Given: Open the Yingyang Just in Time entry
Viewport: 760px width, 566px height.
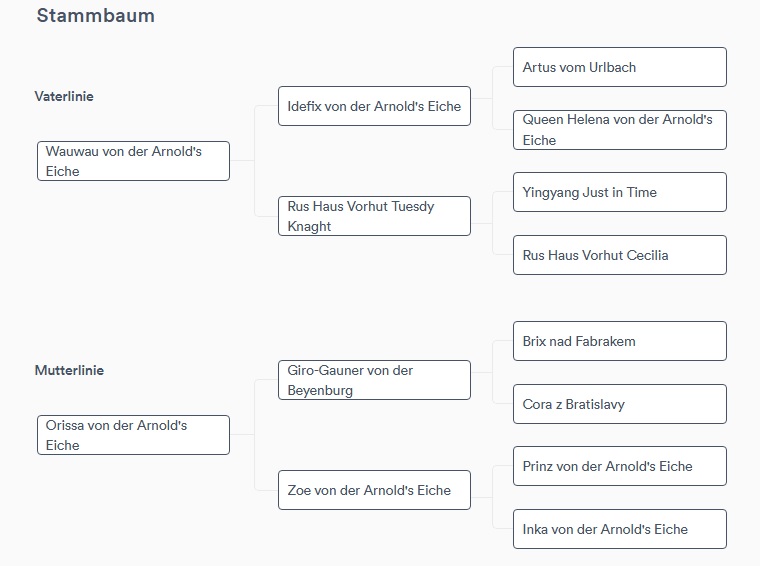Looking at the screenshot, I should 620,192.
